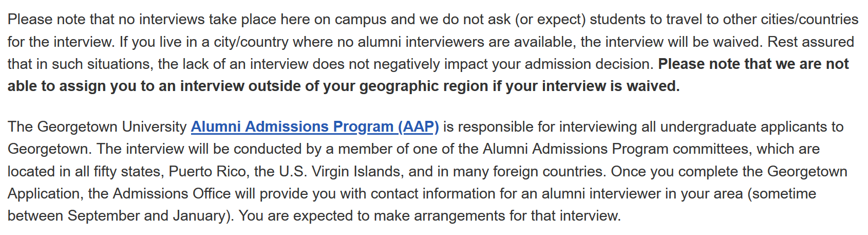Click the opening words "Please note that no interviews"
Viewport: 868px width, 235px height.
tap(106, 20)
